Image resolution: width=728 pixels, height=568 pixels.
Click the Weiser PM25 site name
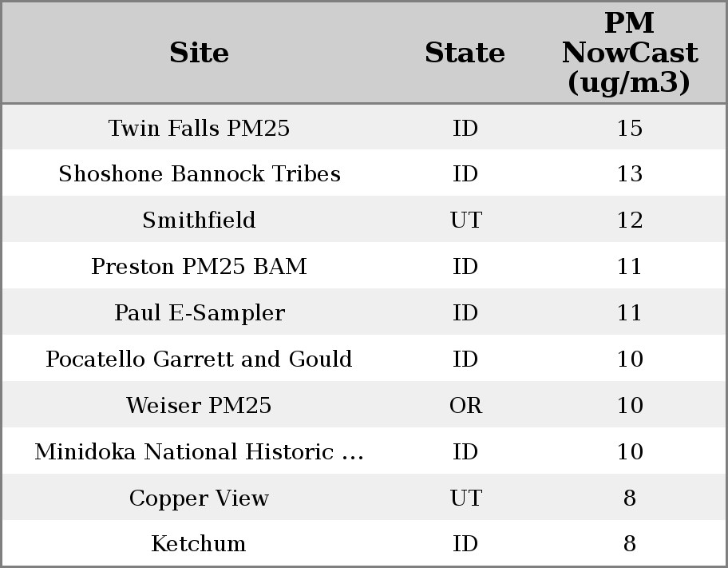[199, 406]
